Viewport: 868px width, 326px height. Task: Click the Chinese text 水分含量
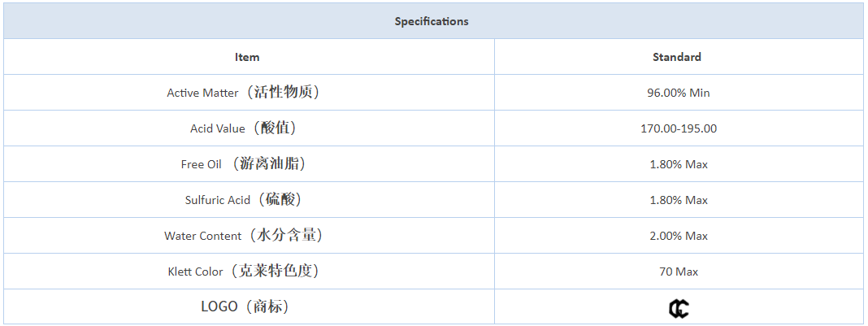click(286, 235)
